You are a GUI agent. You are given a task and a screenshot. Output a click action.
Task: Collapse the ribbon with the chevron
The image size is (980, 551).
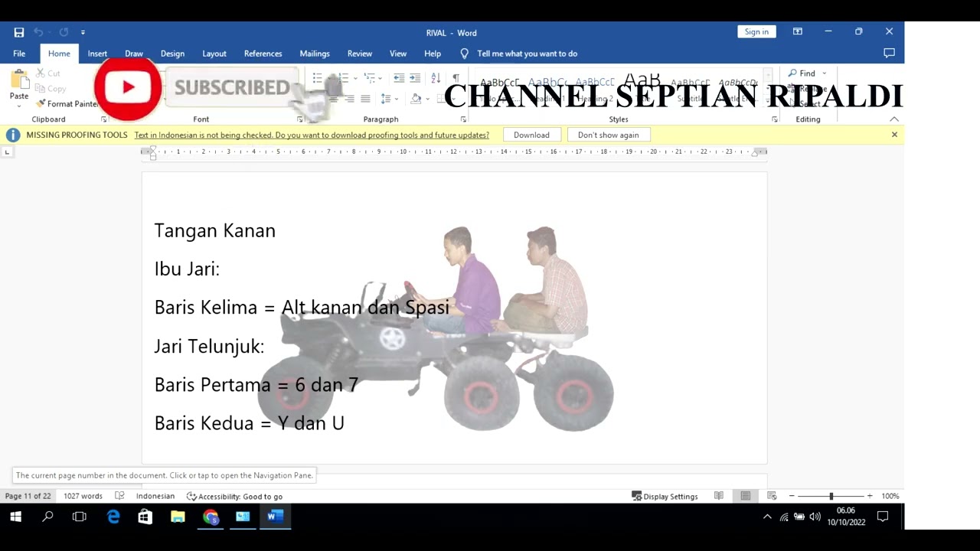pos(893,119)
